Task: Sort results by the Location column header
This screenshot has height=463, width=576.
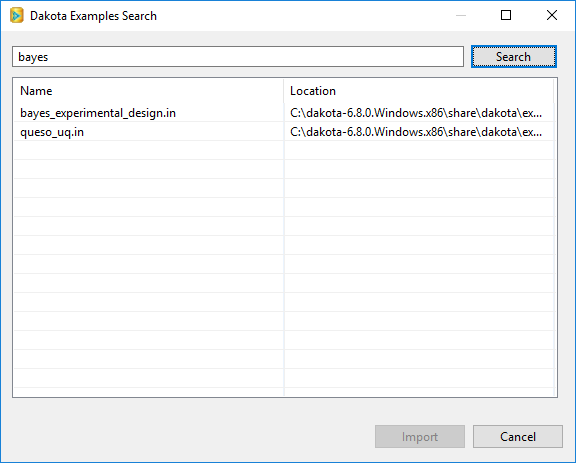Action: (x=419, y=91)
